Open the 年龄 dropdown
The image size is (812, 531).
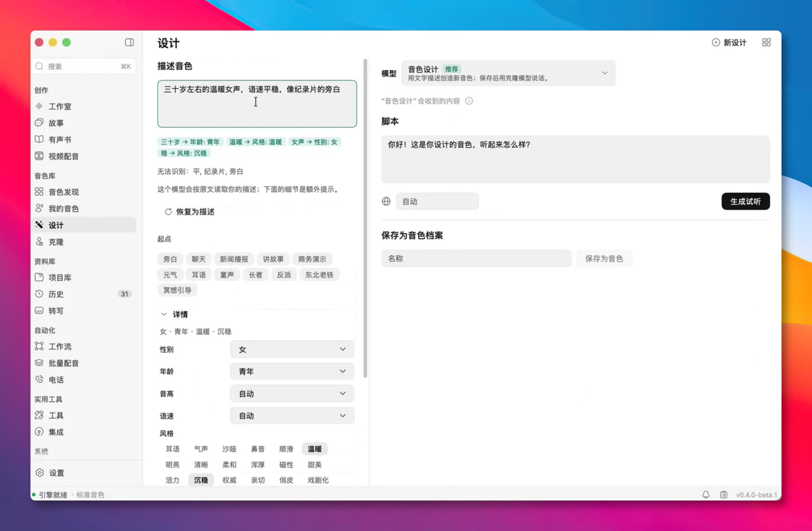tap(292, 372)
